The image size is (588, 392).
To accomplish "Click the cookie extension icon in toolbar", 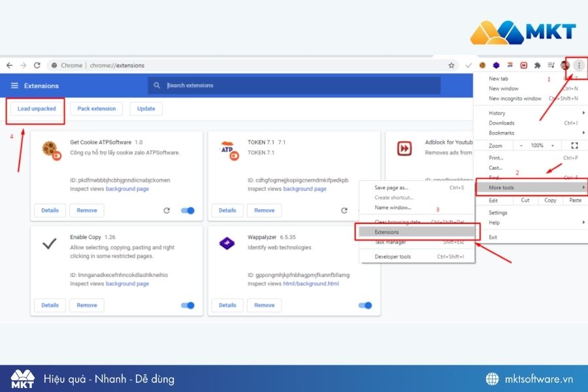I will (x=482, y=65).
